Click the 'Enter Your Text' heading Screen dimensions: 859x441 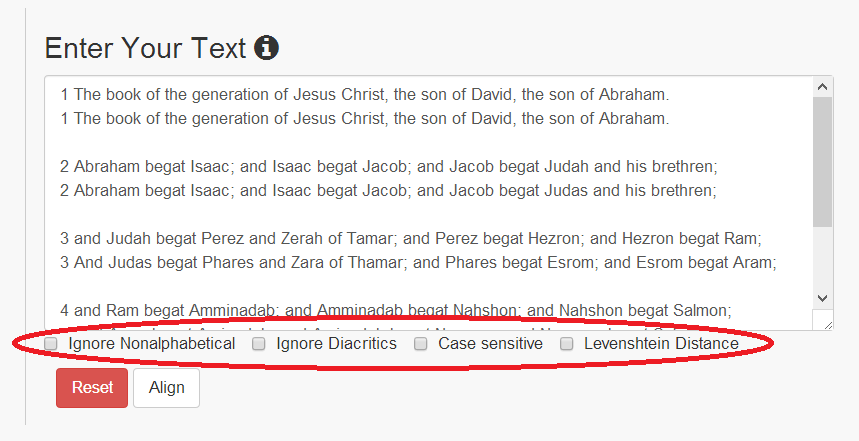point(146,48)
